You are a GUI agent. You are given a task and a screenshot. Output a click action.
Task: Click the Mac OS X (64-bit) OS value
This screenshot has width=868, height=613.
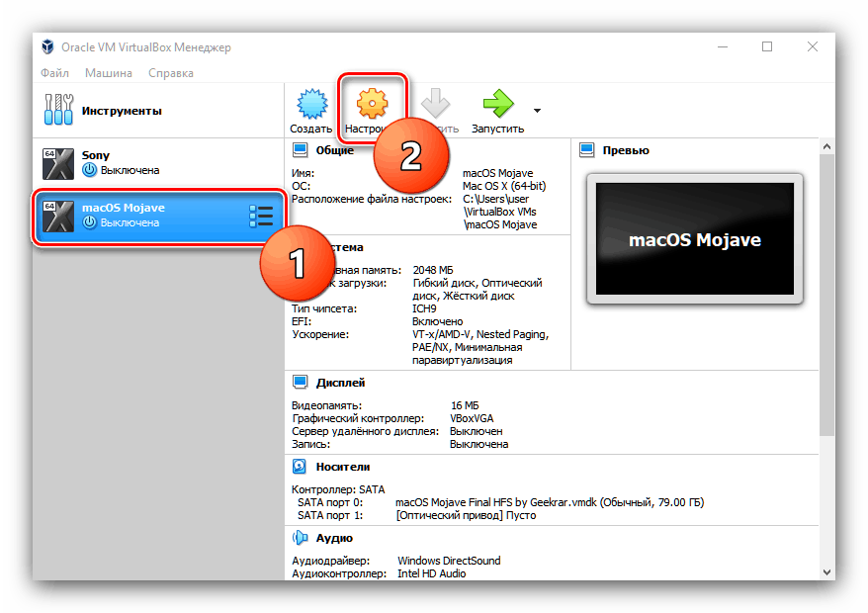pyautogui.click(x=504, y=186)
